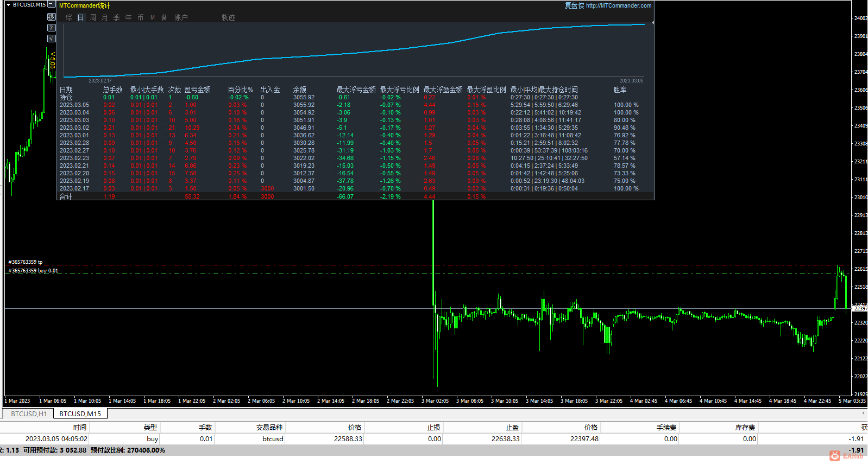Select the 2023.02.17 stats row
The width and height of the screenshot is (868, 464).
click(355, 188)
